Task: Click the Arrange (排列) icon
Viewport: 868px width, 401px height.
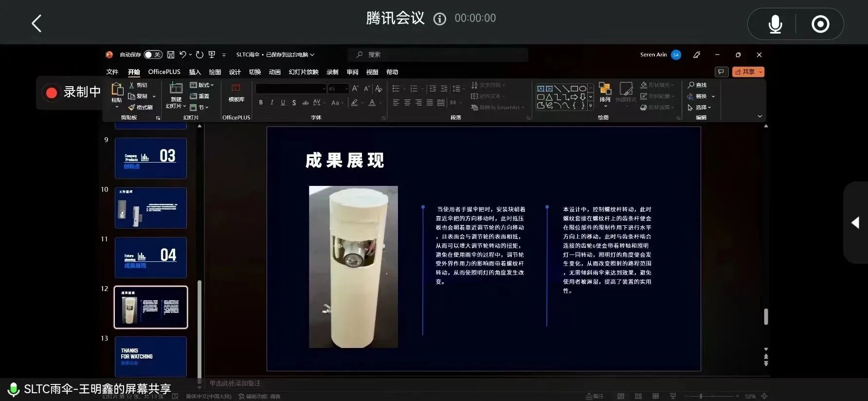Action: (x=605, y=92)
